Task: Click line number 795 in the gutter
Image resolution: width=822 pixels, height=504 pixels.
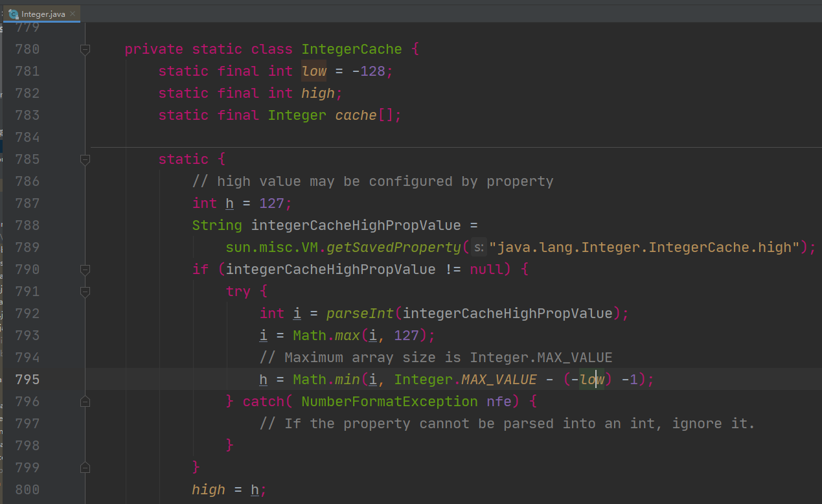Action: [x=27, y=380]
